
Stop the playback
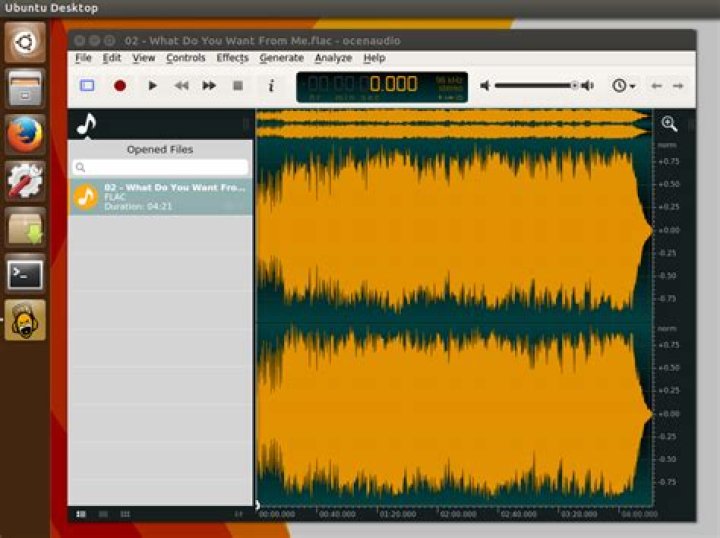point(238,86)
